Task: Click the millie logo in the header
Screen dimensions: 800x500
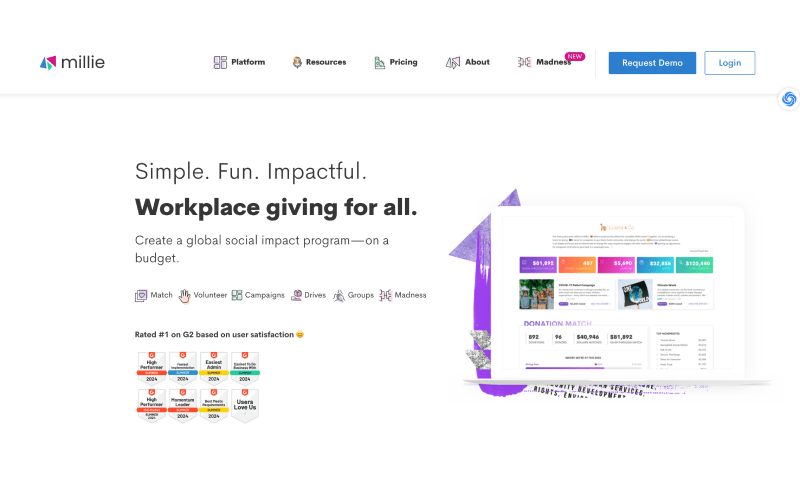Action: click(72, 62)
